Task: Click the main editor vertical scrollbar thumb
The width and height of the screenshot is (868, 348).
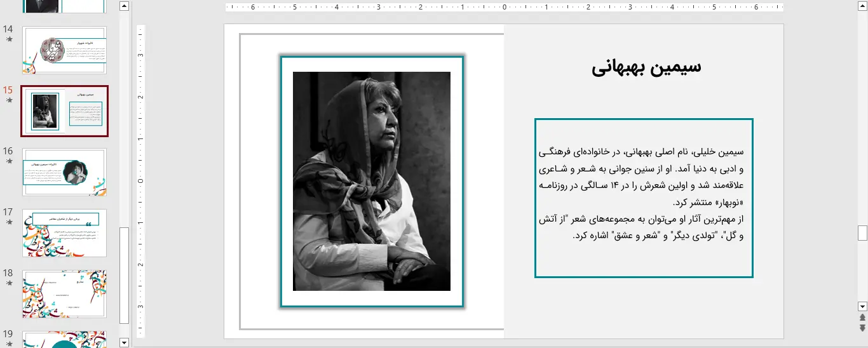Action: 862,233
